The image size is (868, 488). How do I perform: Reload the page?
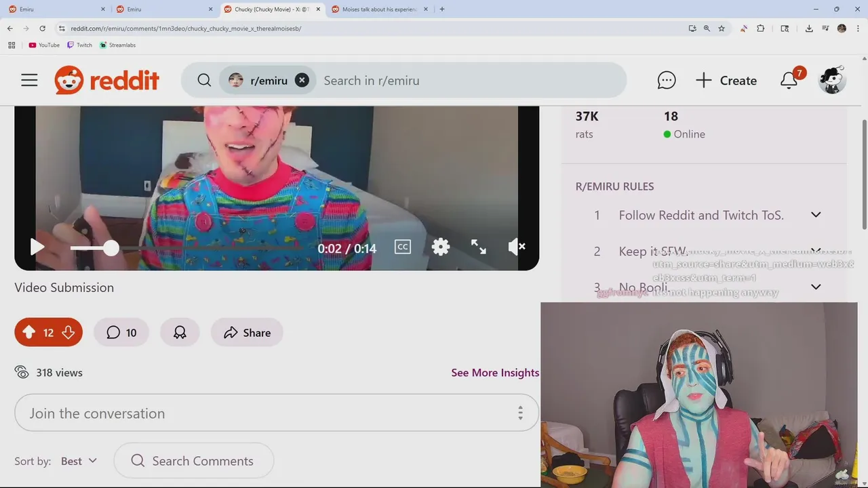(x=42, y=28)
